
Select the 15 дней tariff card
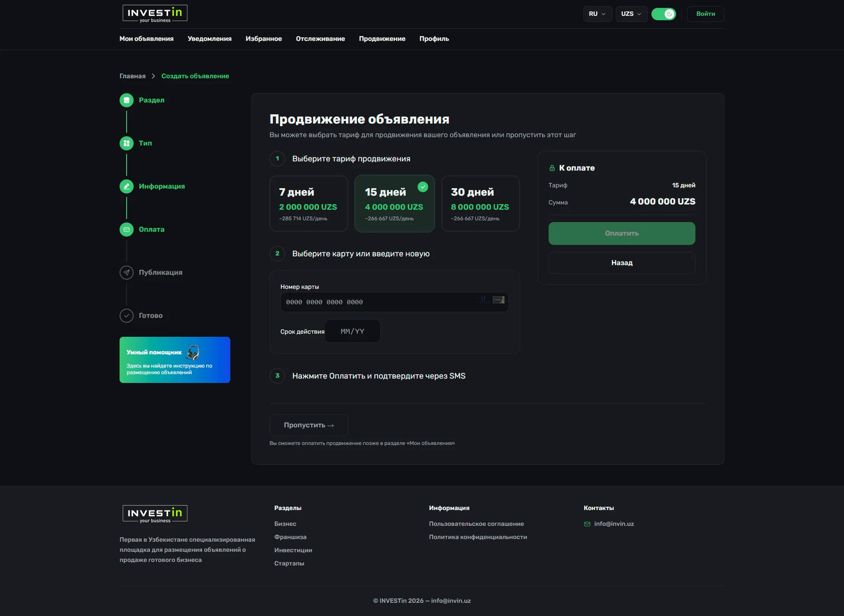coord(395,204)
